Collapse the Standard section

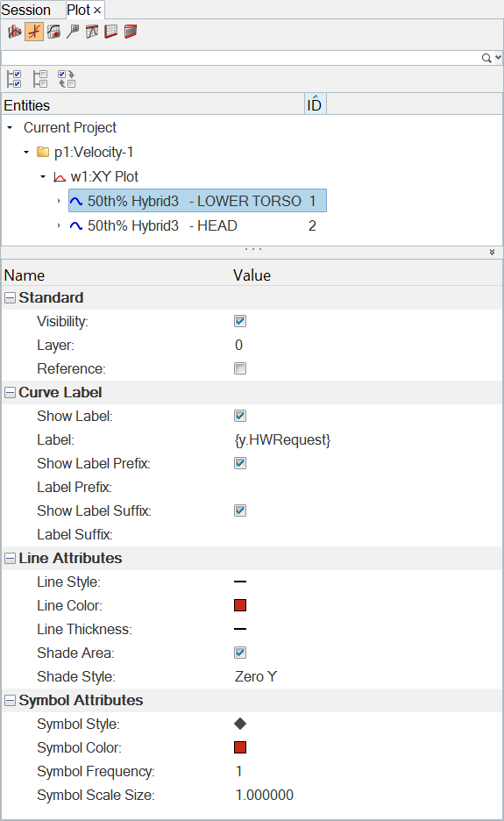point(10,298)
